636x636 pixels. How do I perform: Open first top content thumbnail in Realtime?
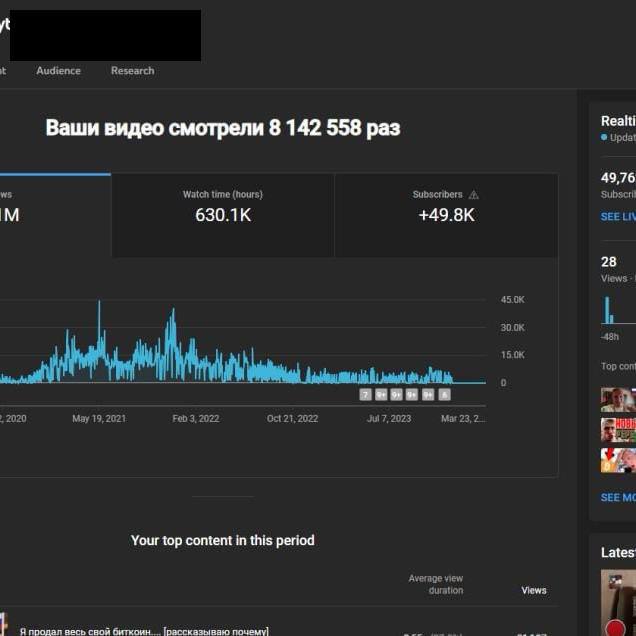click(618, 400)
